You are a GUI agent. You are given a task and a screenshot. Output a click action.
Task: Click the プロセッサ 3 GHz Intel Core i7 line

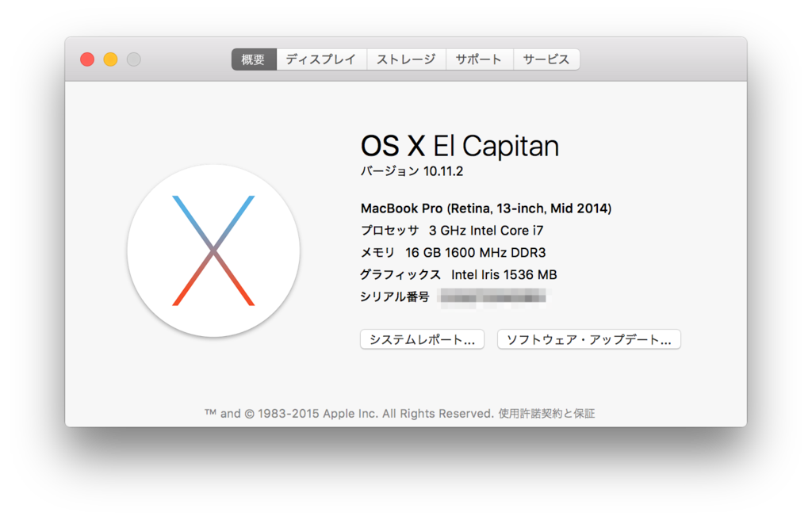click(x=452, y=231)
